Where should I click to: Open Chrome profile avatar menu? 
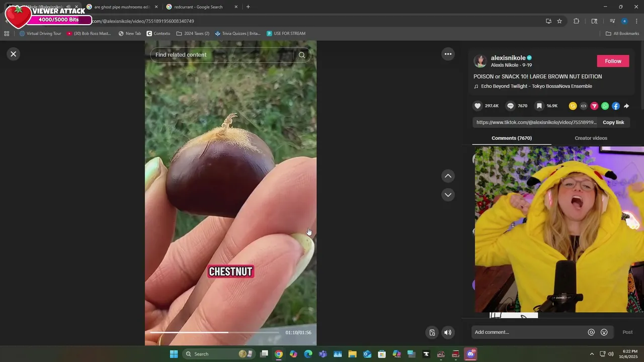click(624, 21)
